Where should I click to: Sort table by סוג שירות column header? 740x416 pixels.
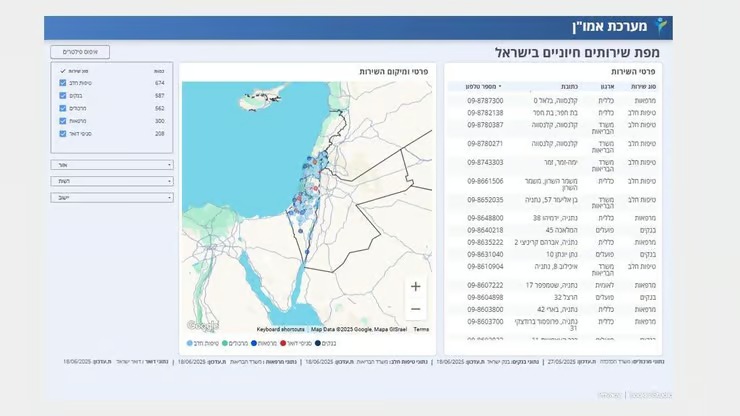[643, 87]
